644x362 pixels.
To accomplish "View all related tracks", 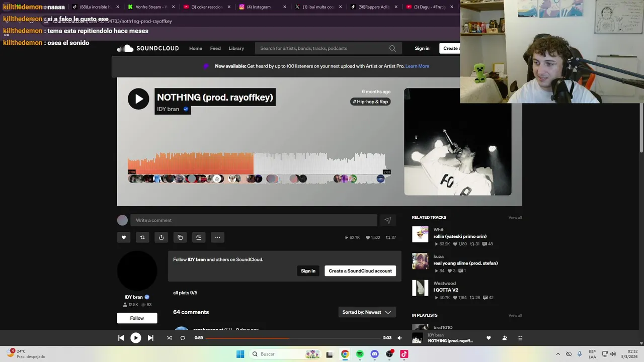I will 515,218.
